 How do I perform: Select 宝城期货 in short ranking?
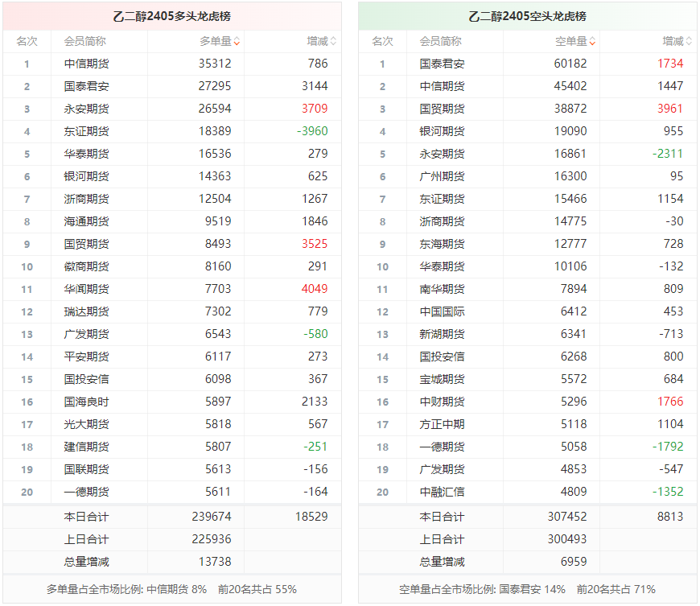[x=442, y=380]
